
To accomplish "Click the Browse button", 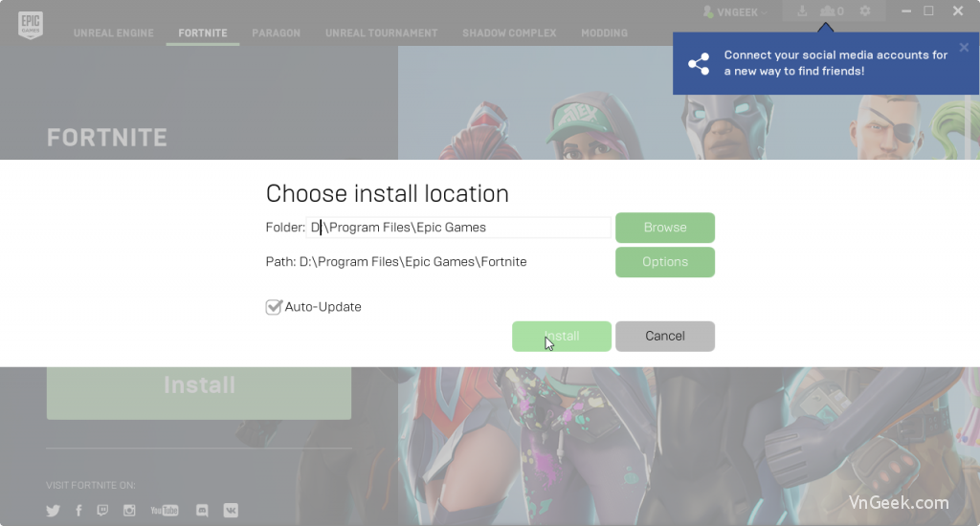I will click(665, 228).
